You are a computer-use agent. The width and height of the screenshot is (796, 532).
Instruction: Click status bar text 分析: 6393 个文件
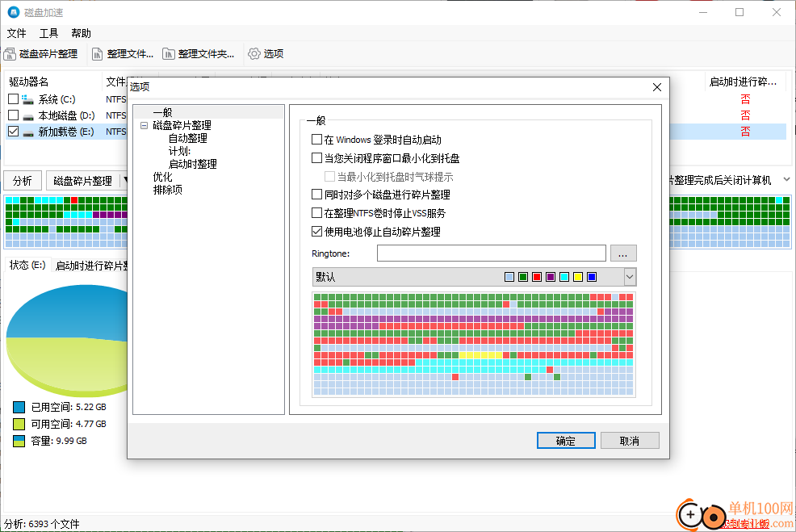click(42, 524)
